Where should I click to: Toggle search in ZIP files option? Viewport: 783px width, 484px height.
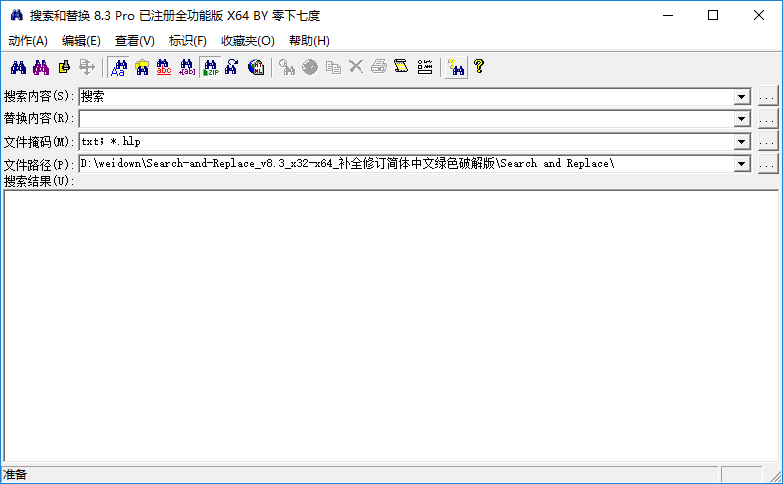pos(210,67)
